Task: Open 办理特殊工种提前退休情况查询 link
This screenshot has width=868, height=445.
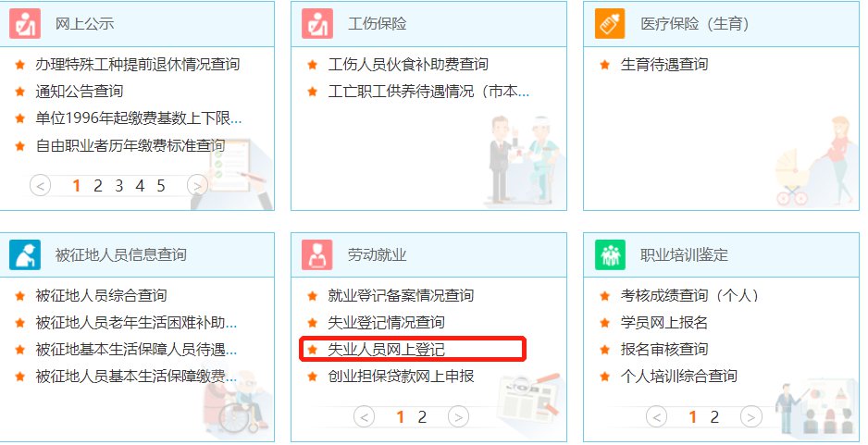Action: point(138,64)
